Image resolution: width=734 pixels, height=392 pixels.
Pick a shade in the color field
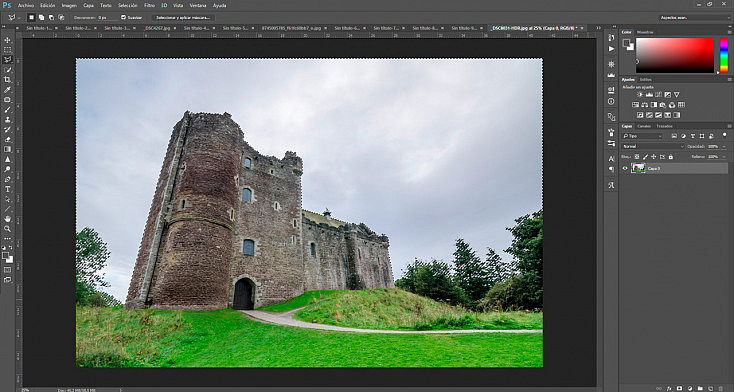pos(675,55)
